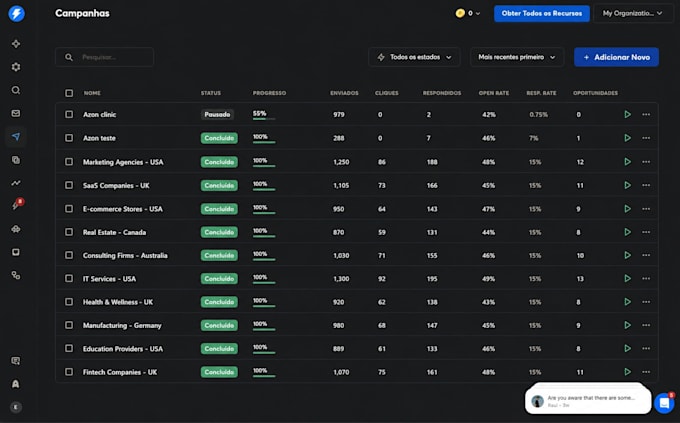Click Obter Todos os Recursos button
The width and height of the screenshot is (680, 423).
click(x=542, y=13)
